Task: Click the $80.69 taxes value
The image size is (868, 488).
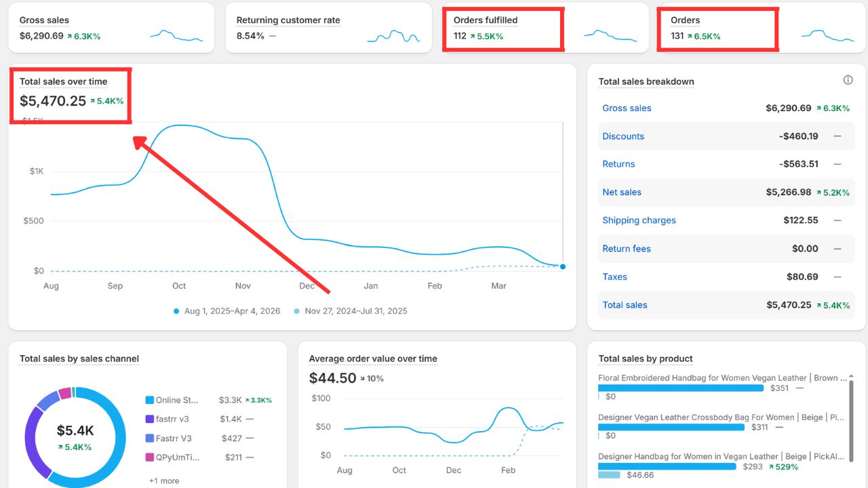Action: point(802,277)
